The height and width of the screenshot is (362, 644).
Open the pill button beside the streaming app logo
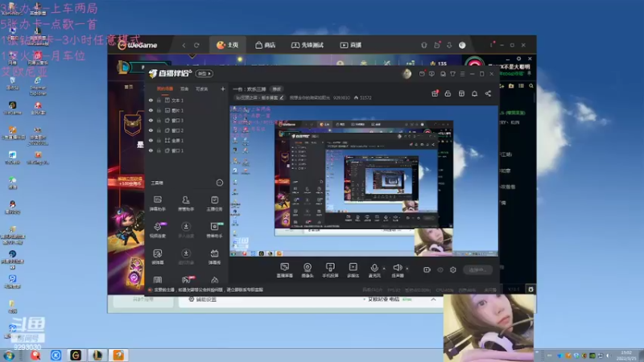tap(204, 73)
